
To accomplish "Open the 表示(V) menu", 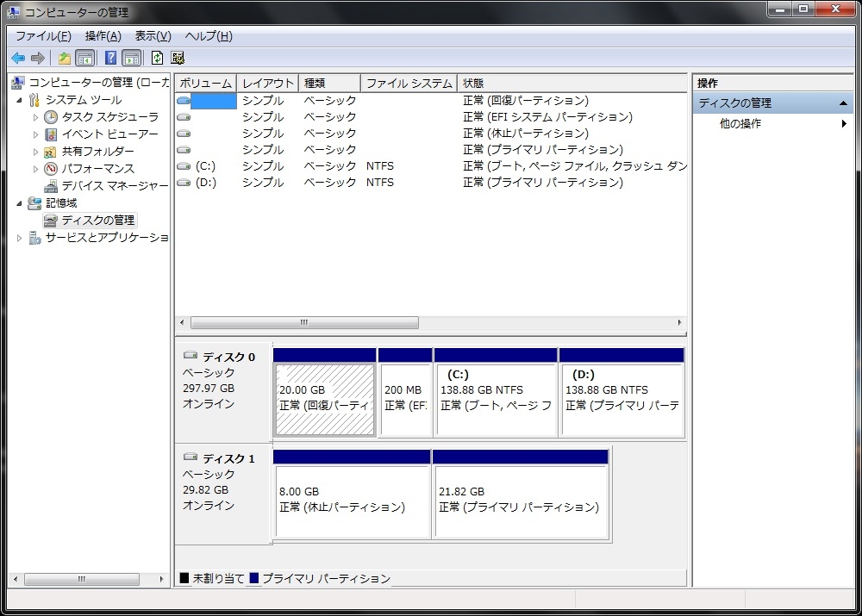I will tap(153, 36).
